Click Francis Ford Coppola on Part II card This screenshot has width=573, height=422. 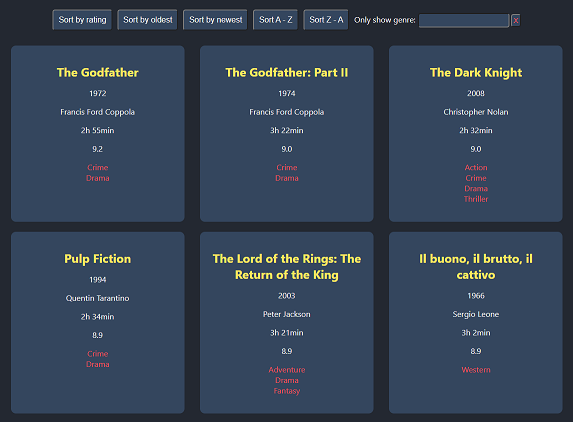(286, 112)
